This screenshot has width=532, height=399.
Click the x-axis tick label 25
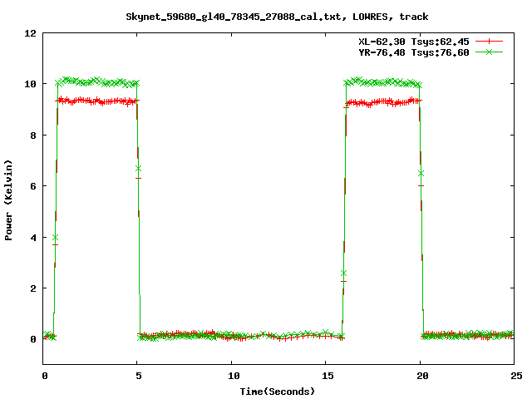(x=516, y=376)
